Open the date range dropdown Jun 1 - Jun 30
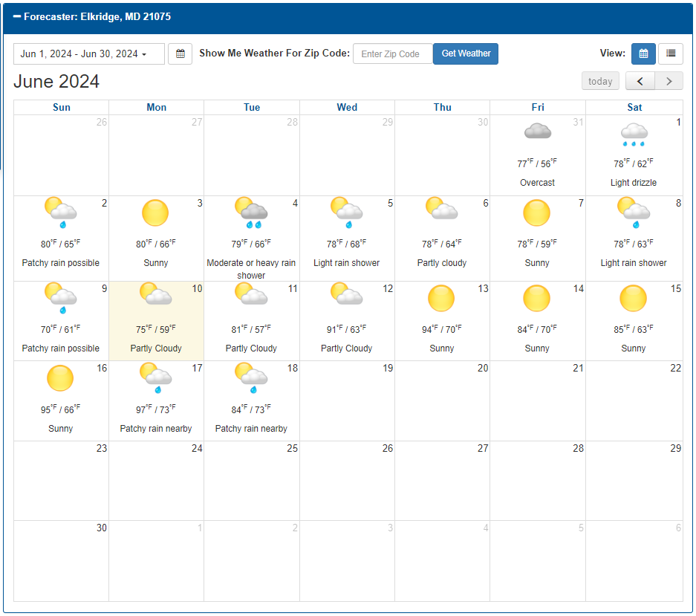The width and height of the screenshot is (696, 616). click(89, 54)
